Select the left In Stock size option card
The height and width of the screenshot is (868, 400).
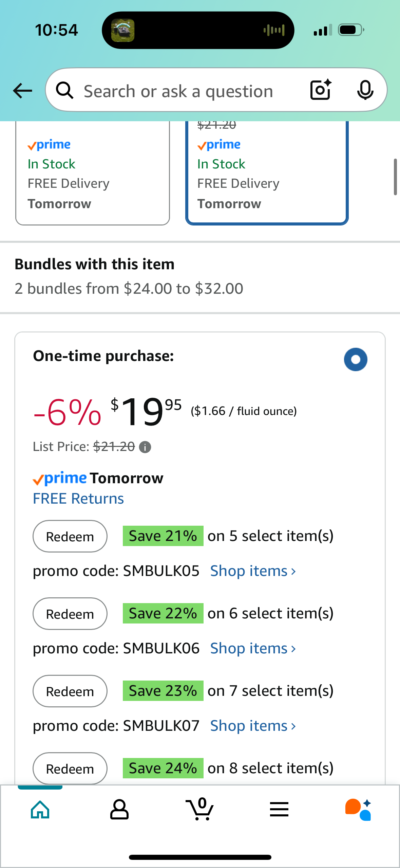(93, 173)
